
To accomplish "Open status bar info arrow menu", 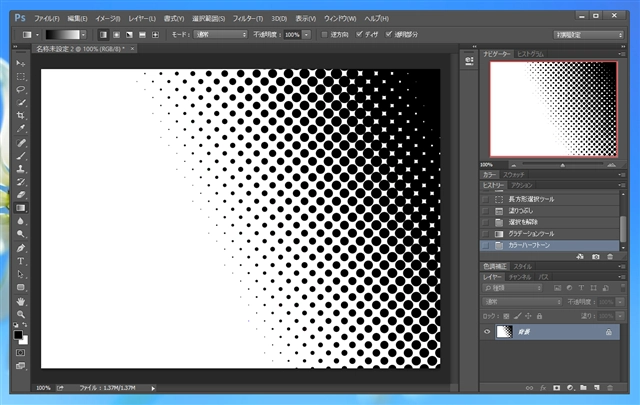I will (153, 388).
